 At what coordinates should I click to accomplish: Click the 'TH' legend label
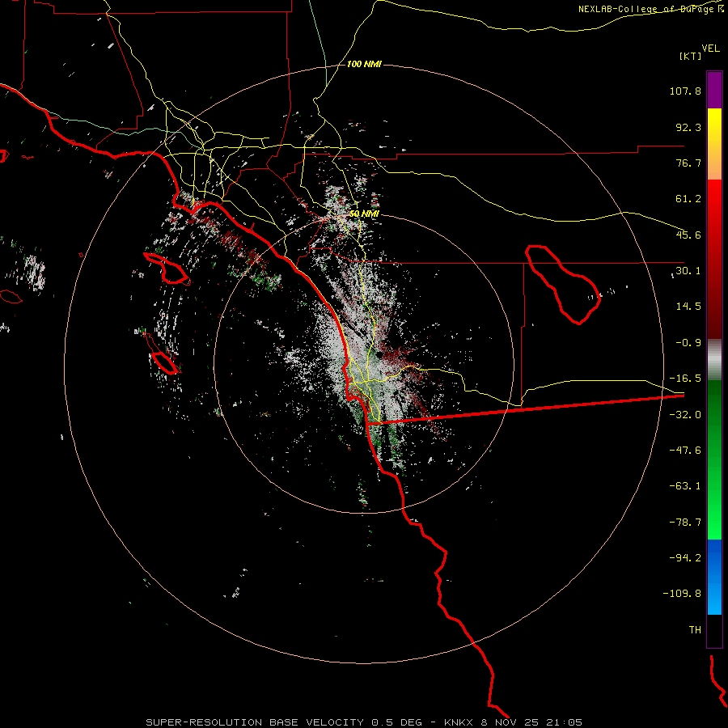point(695,629)
